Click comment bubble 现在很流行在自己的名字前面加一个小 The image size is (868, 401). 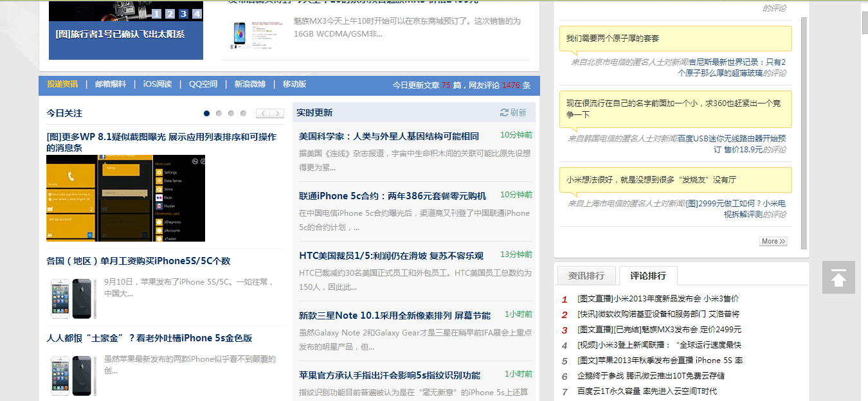point(675,109)
